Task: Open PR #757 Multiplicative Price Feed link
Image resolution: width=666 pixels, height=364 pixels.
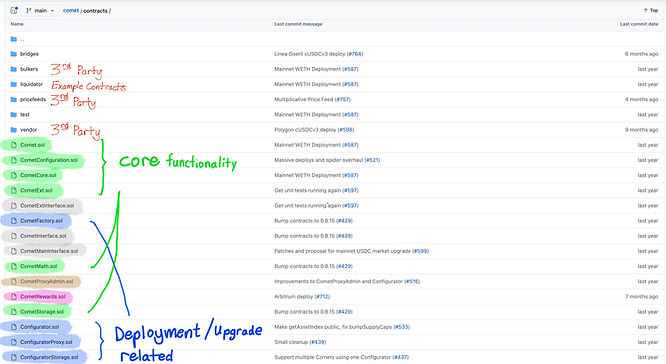Action: [x=343, y=99]
